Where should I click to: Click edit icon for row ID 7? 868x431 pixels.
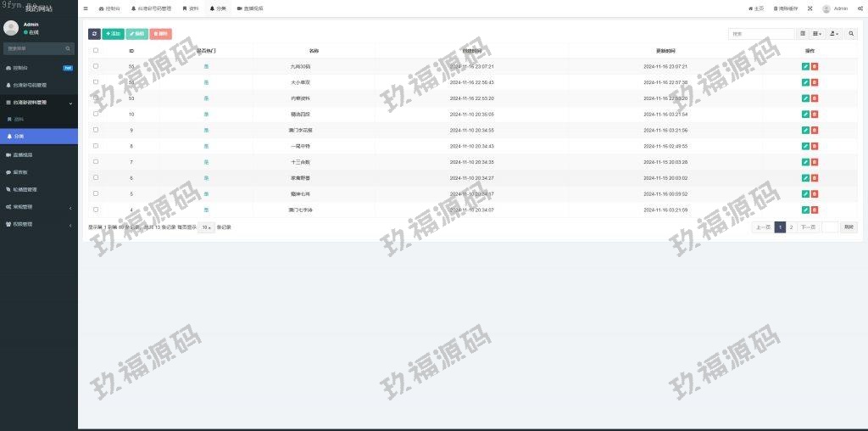coord(805,161)
